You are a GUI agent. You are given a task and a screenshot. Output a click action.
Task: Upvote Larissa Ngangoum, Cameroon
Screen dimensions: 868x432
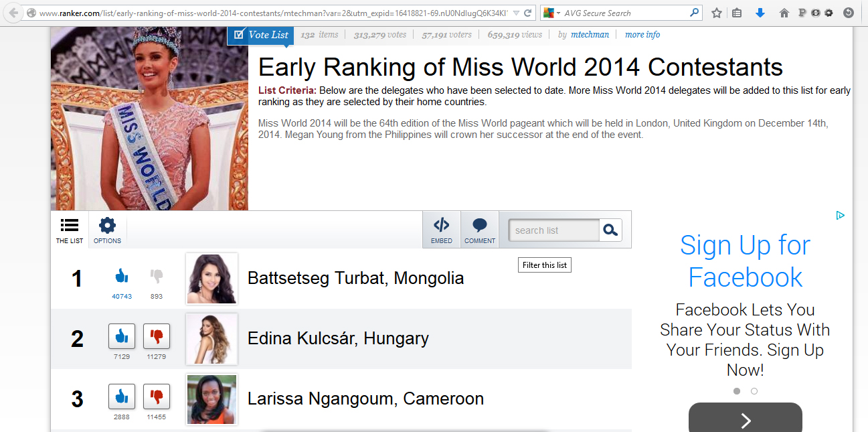tap(122, 397)
